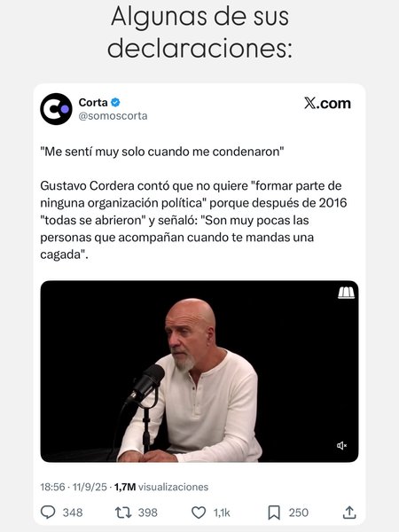Click the Corta profile avatar logo
The width and height of the screenshot is (399, 532).
click(56, 109)
